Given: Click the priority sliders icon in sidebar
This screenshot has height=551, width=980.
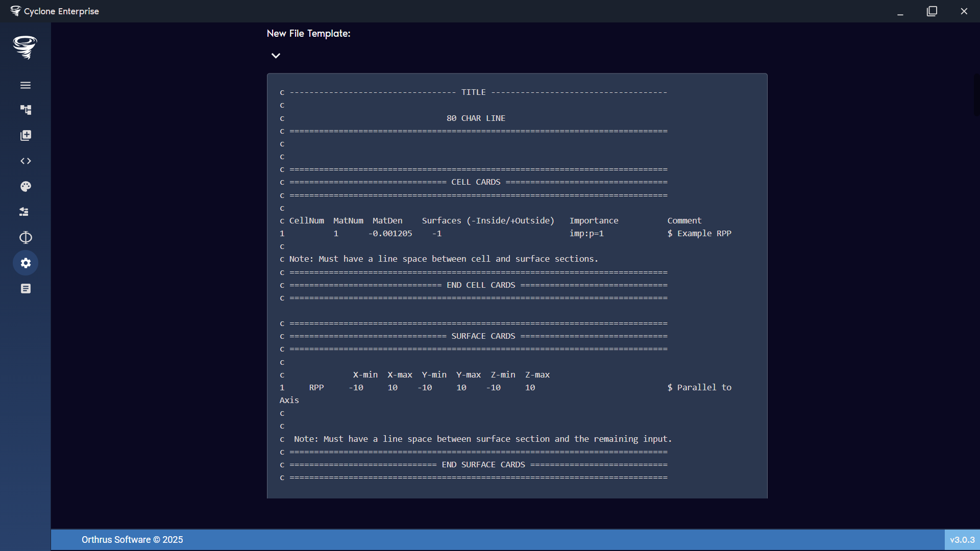Looking at the screenshot, I should point(25,212).
